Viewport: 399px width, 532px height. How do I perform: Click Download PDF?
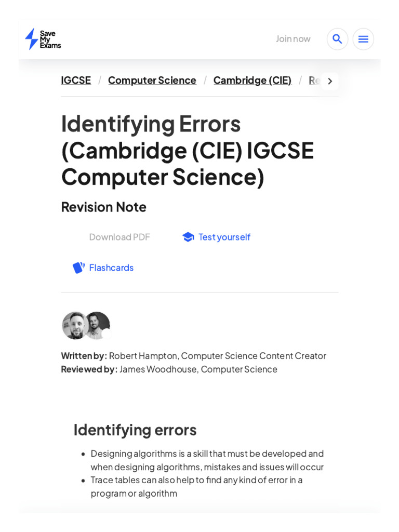click(x=119, y=237)
